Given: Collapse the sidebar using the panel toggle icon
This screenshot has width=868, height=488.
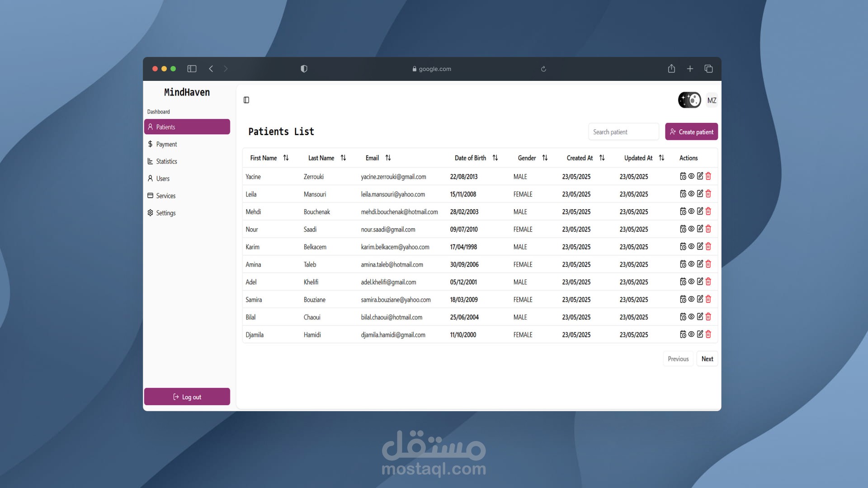Looking at the screenshot, I should 246,100.
